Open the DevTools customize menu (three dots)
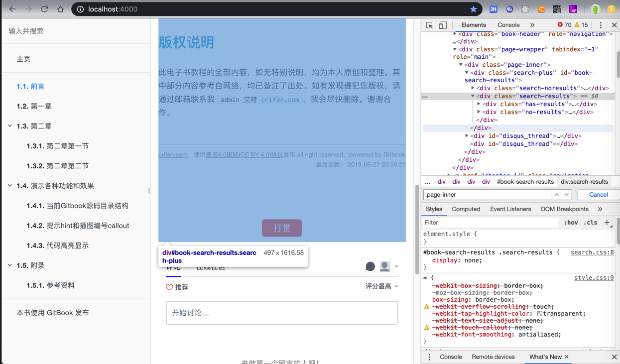 (601, 25)
